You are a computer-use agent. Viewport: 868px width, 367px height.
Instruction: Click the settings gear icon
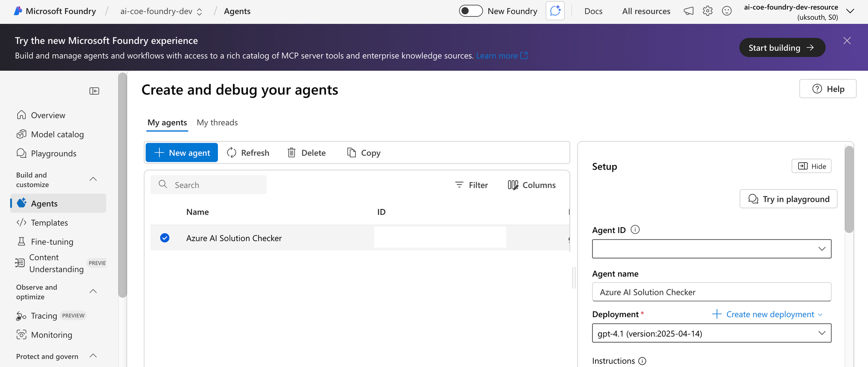707,11
